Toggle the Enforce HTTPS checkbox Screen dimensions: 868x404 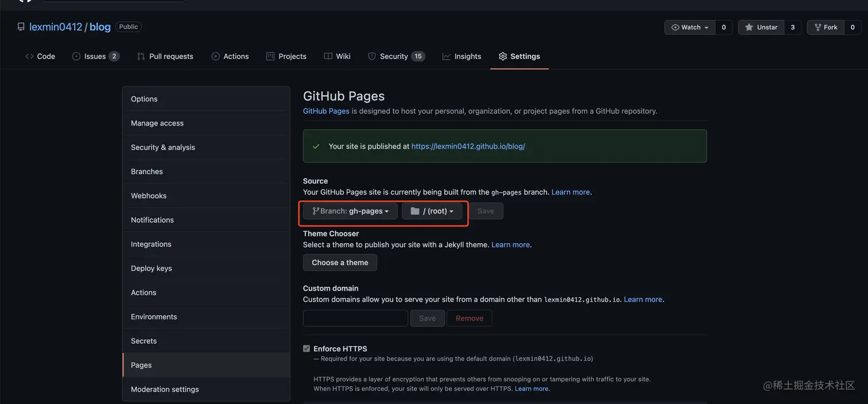point(307,348)
